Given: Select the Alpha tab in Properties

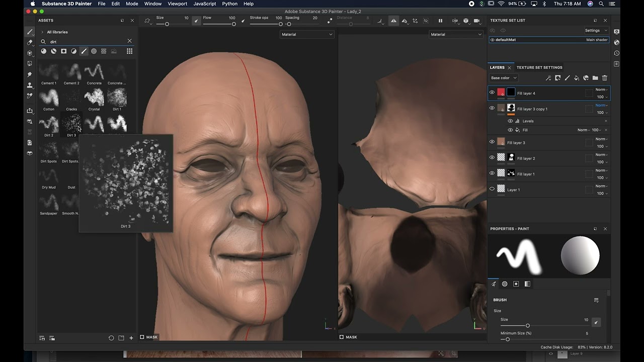Looking at the screenshot, I should click(x=505, y=284).
